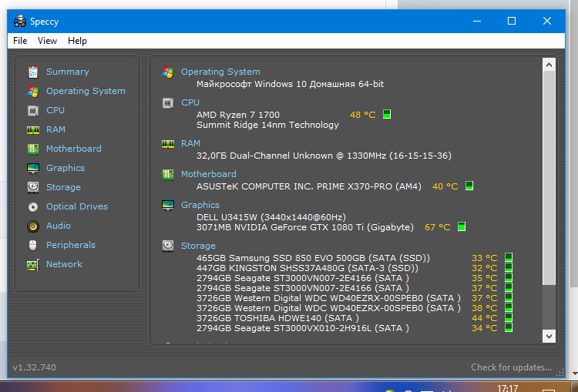
Task: Click the scrollbar down arrow
Action: click(549, 336)
